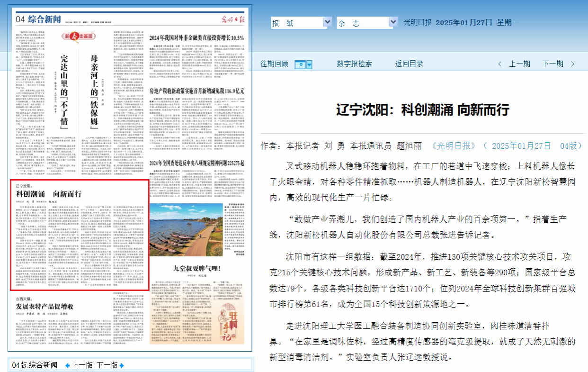
Task: Go to previous issue via 上一期
Action: [519, 64]
